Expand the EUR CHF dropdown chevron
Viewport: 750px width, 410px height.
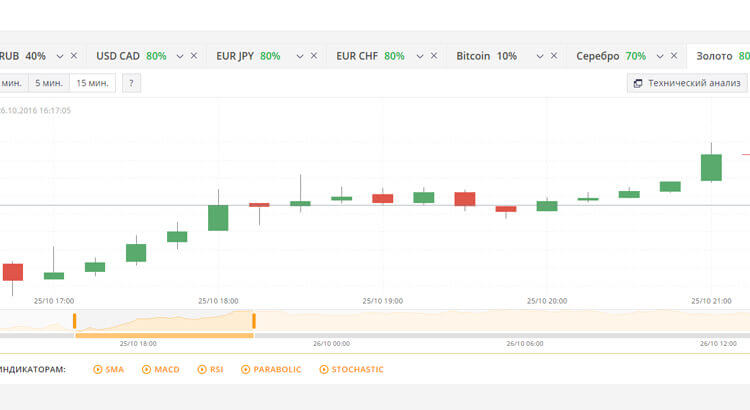click(x=420, y=56)
